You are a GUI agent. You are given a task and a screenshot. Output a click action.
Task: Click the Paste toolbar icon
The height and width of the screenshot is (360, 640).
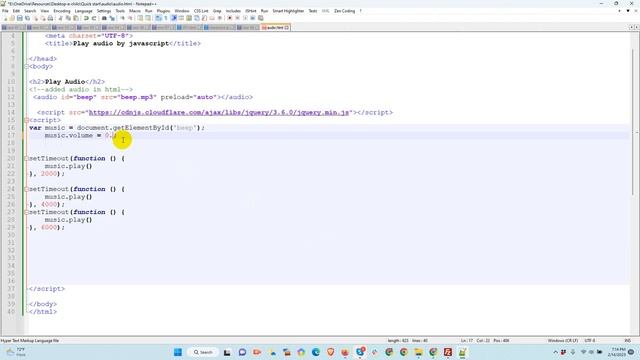tap(76, 18)
